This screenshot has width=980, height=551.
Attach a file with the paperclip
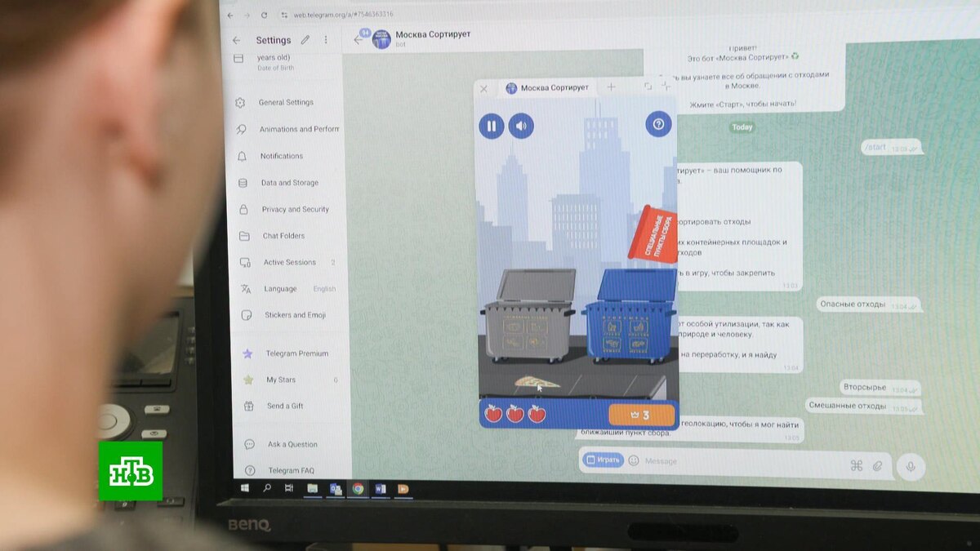point(878,466)
